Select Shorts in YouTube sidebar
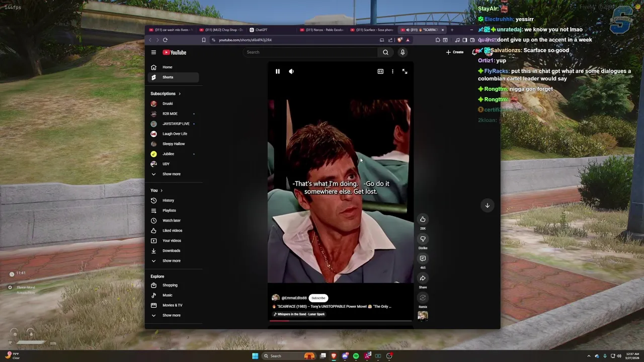This screenshot has width=644, height=362. pyautogui.click(x=174, y=77)
